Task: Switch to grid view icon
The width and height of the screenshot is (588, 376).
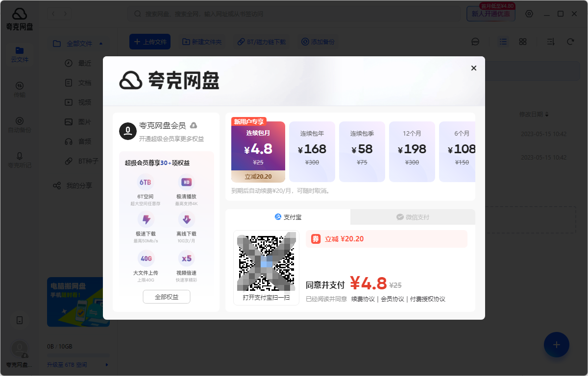Action: [x=523, y=42]
